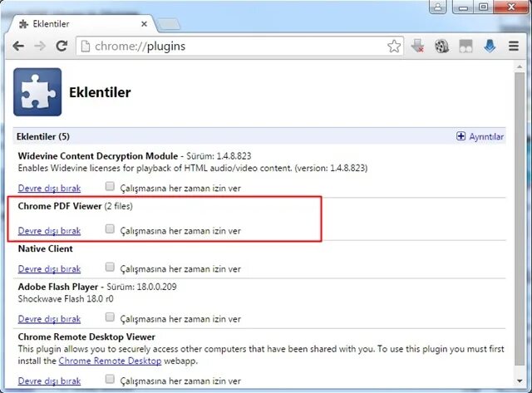This screenshot has height=393, width=532.
Task: Enable always allow for Widevine module
Action: click(x=110, y=186)
